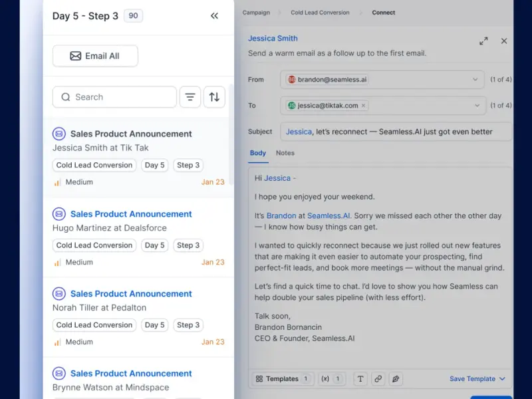
Task: Click the pen signature icon
Action: pyautogui.click(x=396, y=379)
